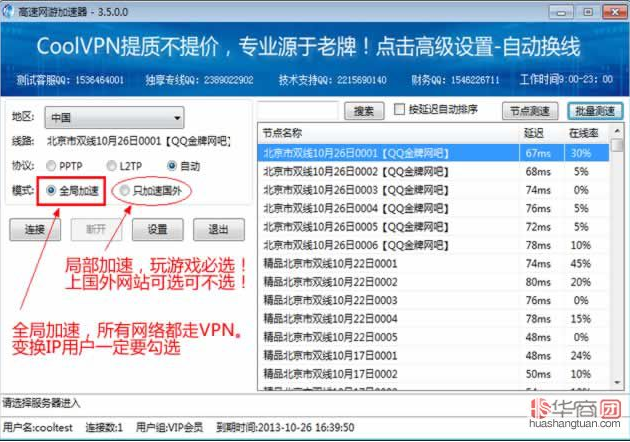Click 测试客服QQ: 1536464001 text
Viewport: 630px width, 442px height.
(70, 80)
